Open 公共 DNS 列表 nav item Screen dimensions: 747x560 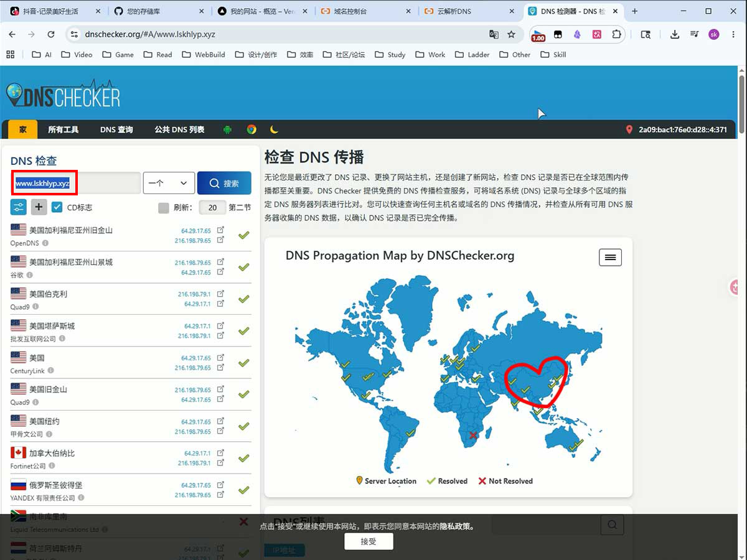click(x=179, y=129)
